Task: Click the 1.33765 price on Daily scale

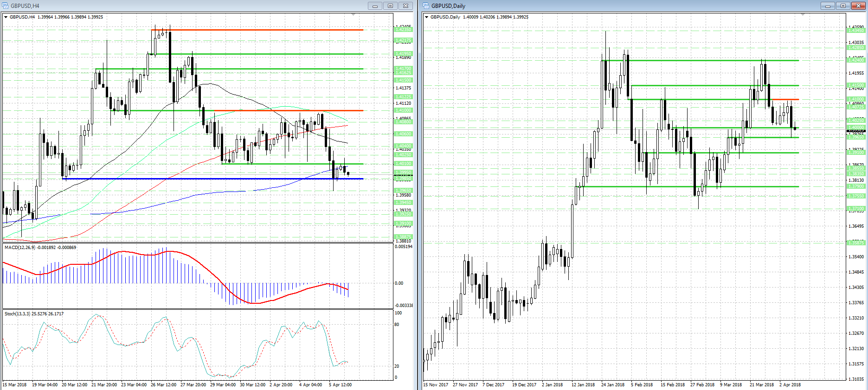Action: (856, 303)
